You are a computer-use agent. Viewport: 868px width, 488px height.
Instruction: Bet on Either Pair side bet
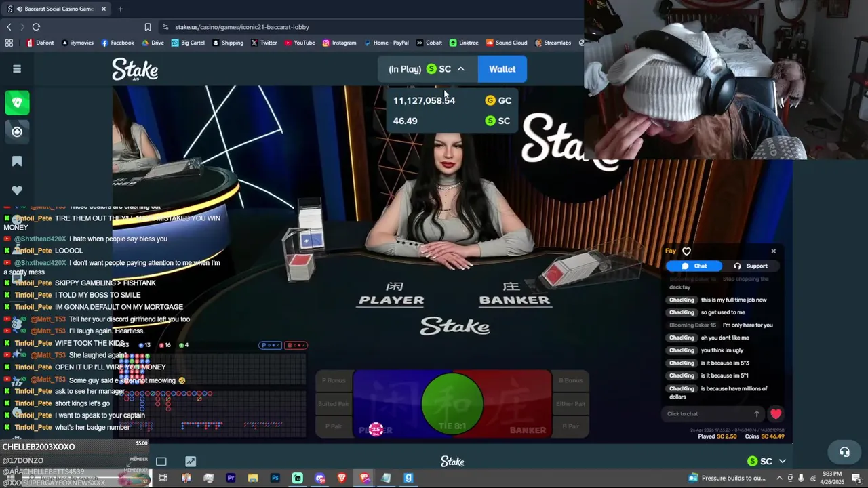[x=570, y=403]
